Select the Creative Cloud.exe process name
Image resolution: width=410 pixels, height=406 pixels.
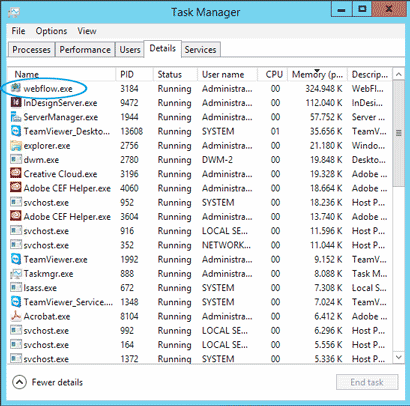60,174
